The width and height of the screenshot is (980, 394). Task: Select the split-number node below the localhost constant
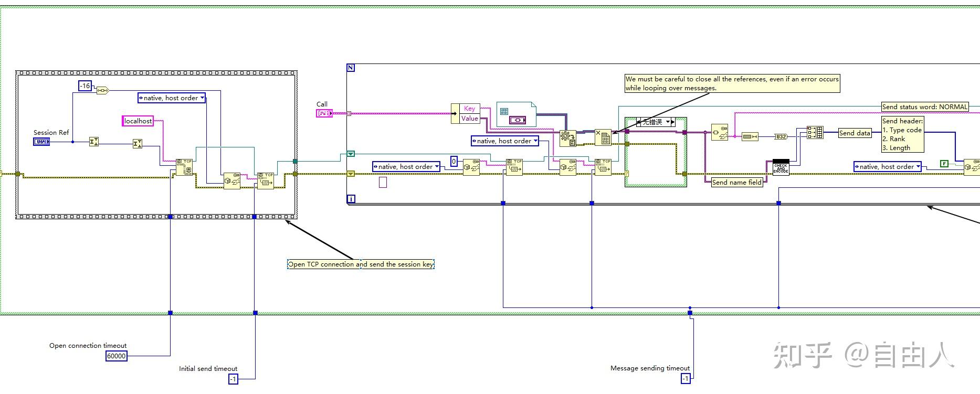138,144
